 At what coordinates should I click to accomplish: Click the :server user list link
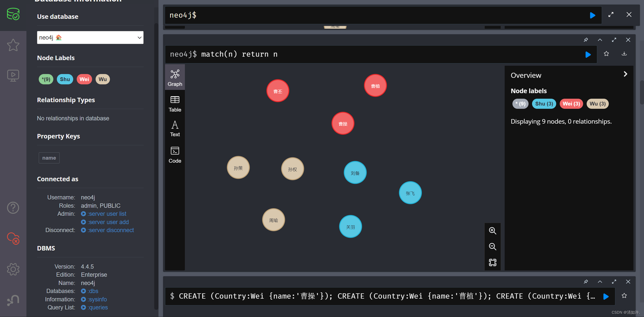(107, 214)
